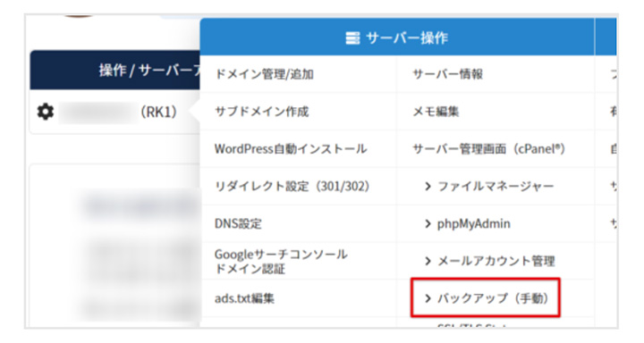Open Googleサーチコンソール ドメイン認証
The width and height of the screenshot is (644, 343).
[x=281, y=262]
